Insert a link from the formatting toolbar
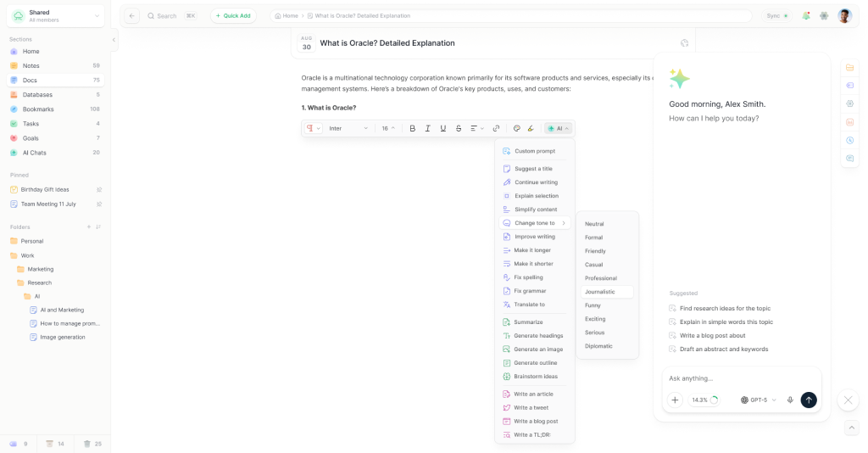Viewport: 868px width, 453px height. pos(496,128)
